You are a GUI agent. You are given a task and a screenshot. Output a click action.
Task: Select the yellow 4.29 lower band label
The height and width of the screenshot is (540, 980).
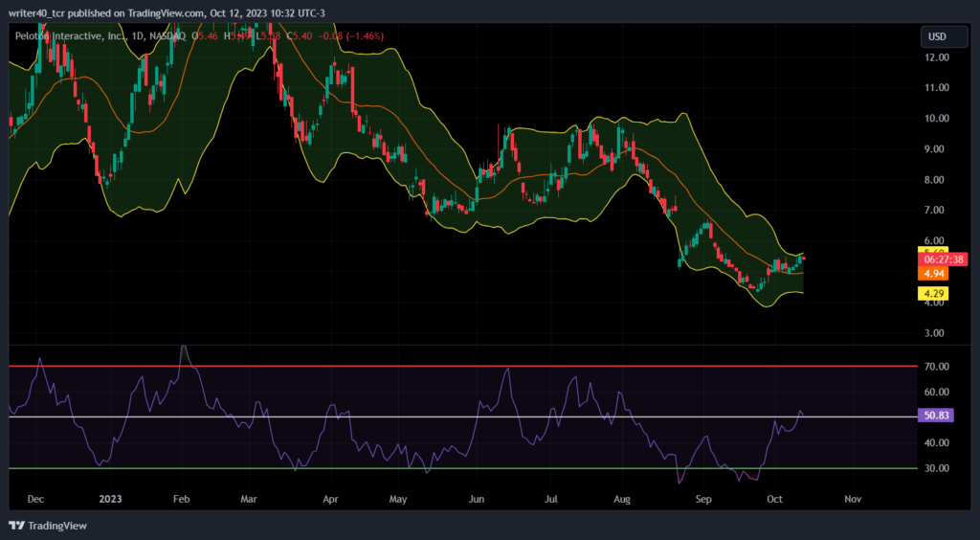click(x=932, y=293)
